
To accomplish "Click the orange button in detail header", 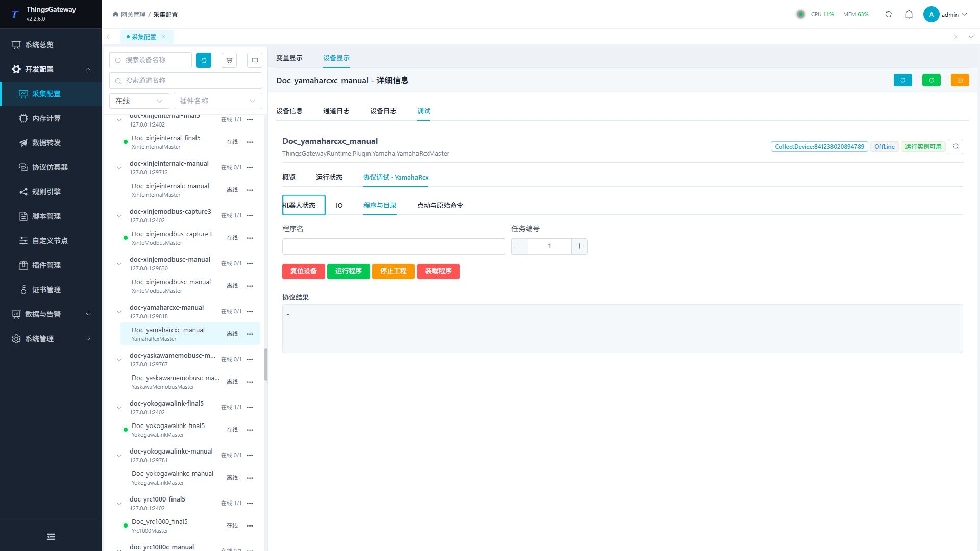I will (960, 80).
